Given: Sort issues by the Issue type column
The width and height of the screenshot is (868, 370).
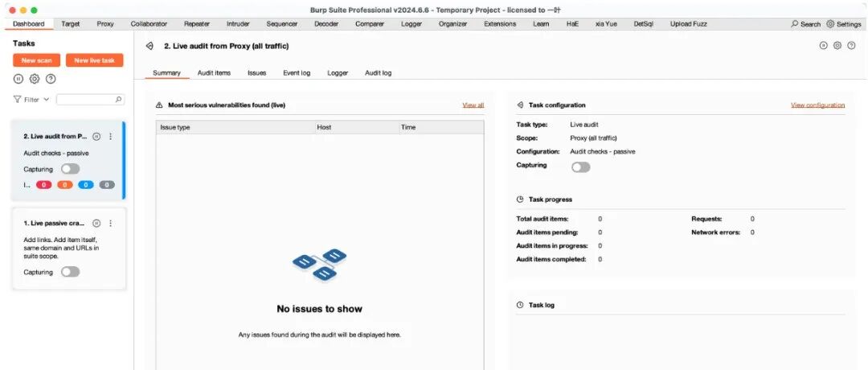Looking at the screenshot, I should 235,127.
